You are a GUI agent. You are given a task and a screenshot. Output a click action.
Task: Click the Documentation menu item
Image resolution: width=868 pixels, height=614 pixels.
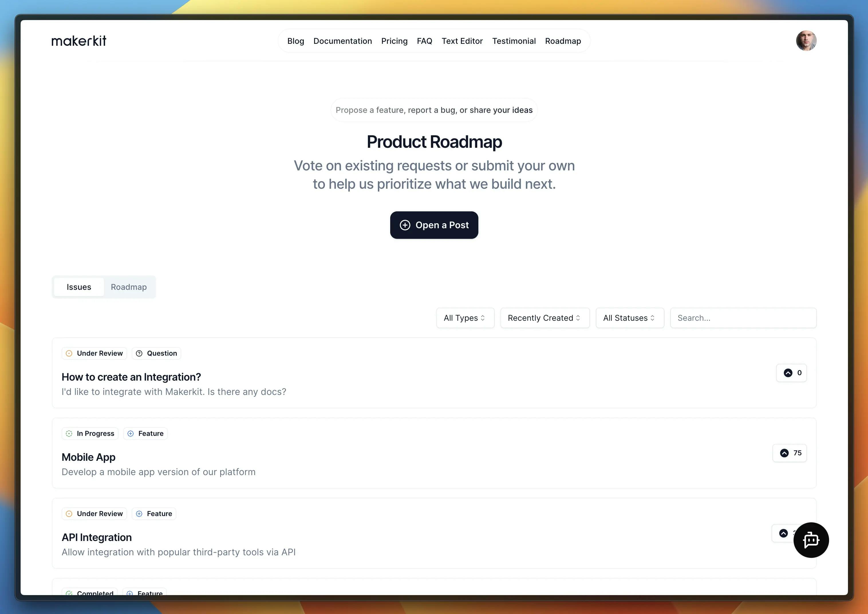(343, 41)
